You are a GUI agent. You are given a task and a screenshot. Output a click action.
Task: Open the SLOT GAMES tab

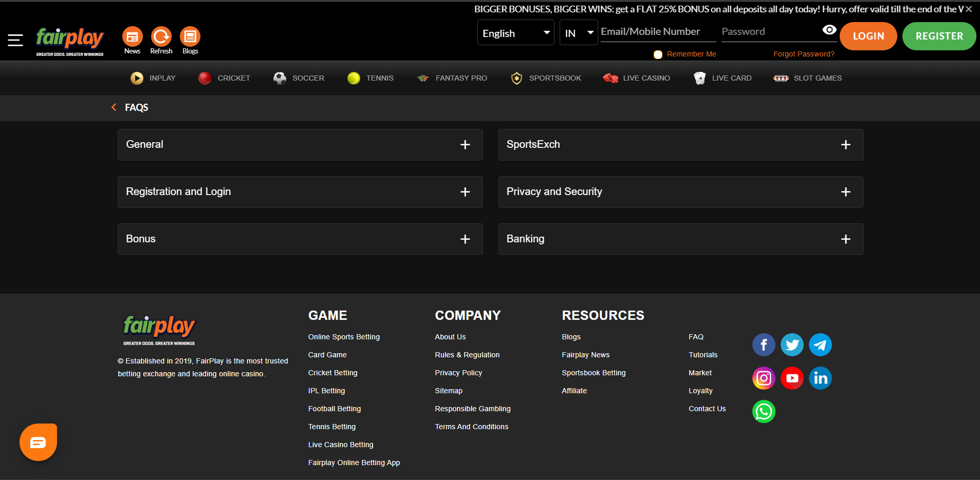(808, 78)
